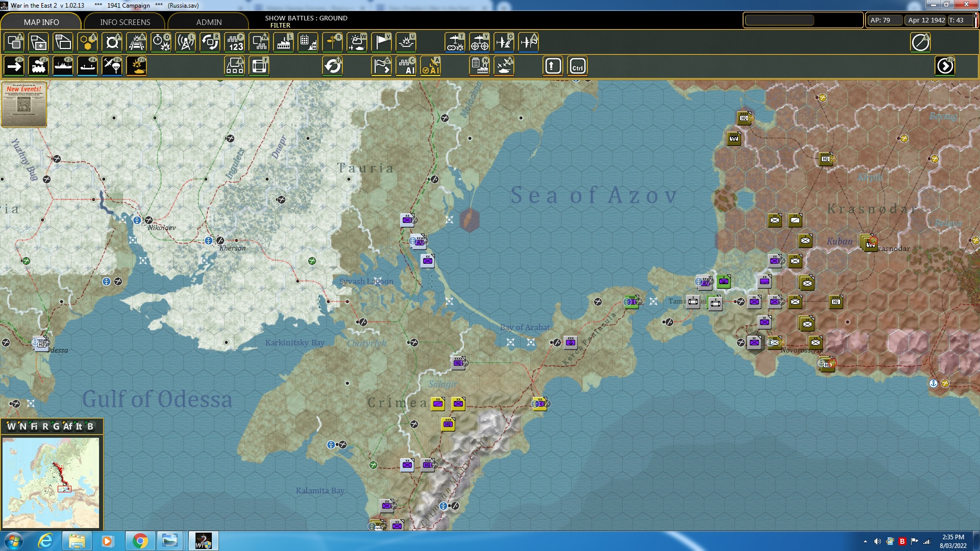This screenshot has width=980, height=551.
Task: Click the Europe minimap overview
Action: pos(51,483)
